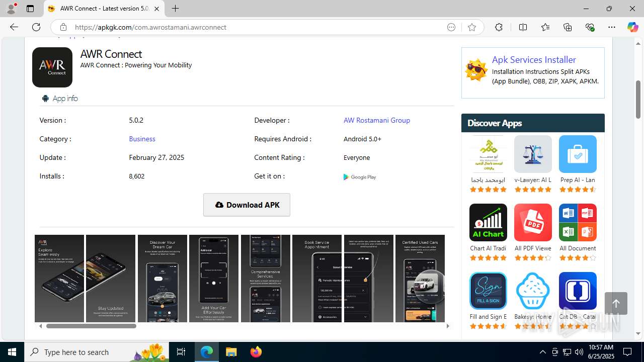Select the version value 5.0.2
The height and width of the screenshot is (362, 644).
[136, 120]
